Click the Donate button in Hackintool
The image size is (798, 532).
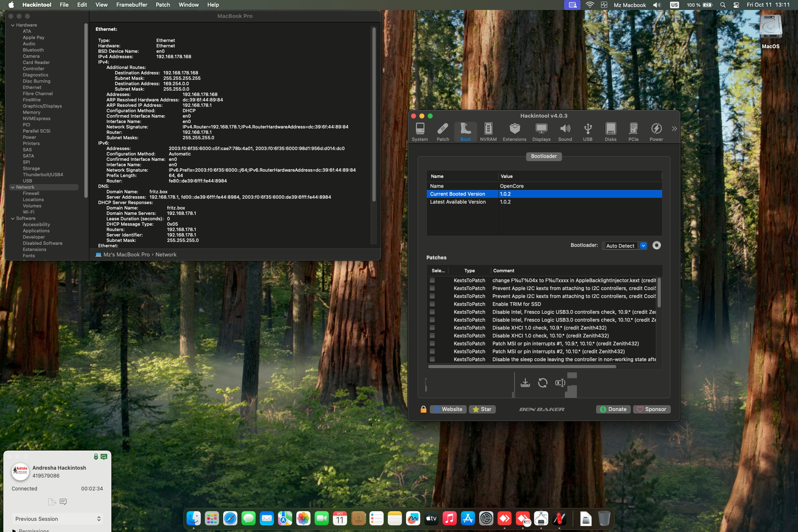pos(613,409)
